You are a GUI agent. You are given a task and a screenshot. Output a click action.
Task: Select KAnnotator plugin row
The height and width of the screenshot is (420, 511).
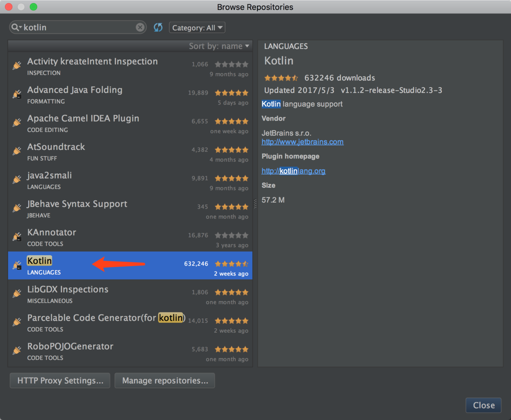(130, 237)
